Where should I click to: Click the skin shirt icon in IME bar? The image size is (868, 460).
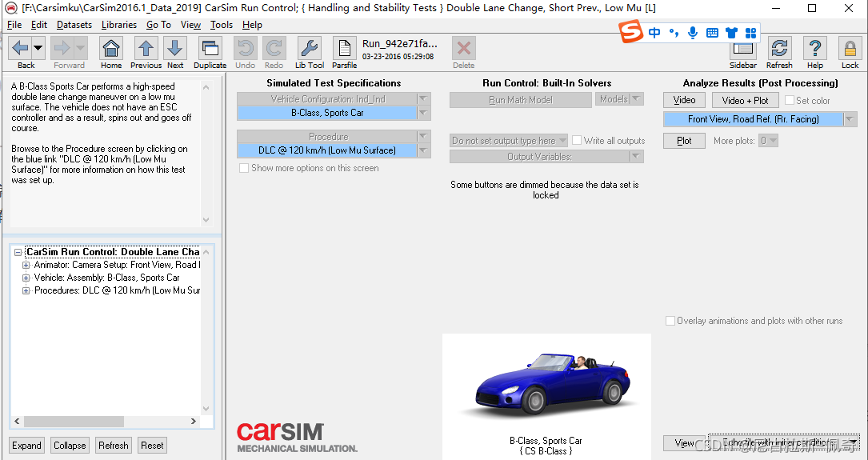click(x=731, y=34)
